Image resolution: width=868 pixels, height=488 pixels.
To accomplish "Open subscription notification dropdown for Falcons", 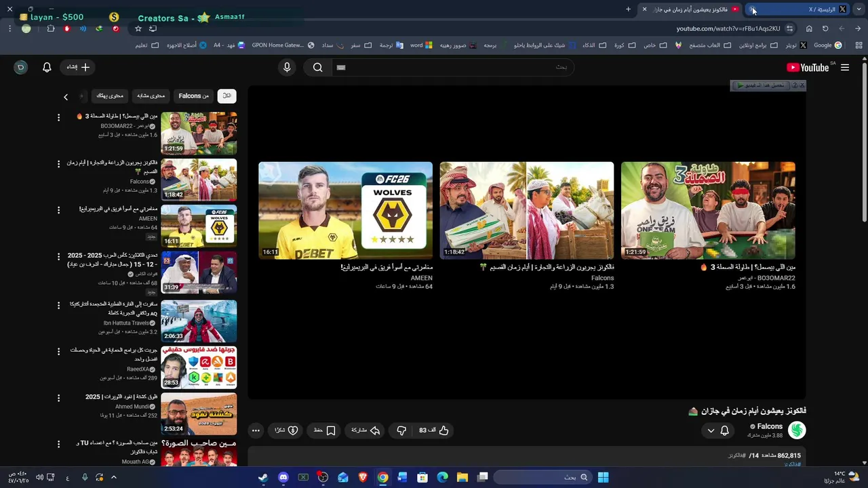I will coord(717,430).
